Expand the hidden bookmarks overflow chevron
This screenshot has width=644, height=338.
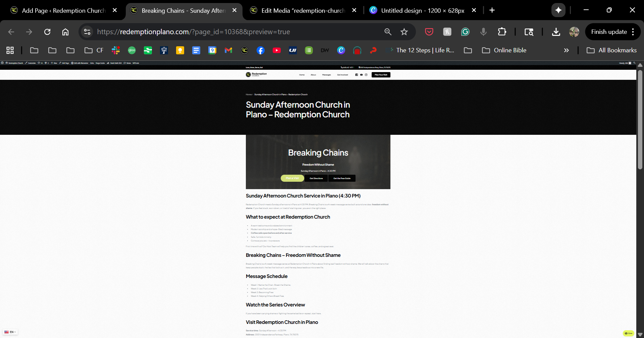coord(566,50)
